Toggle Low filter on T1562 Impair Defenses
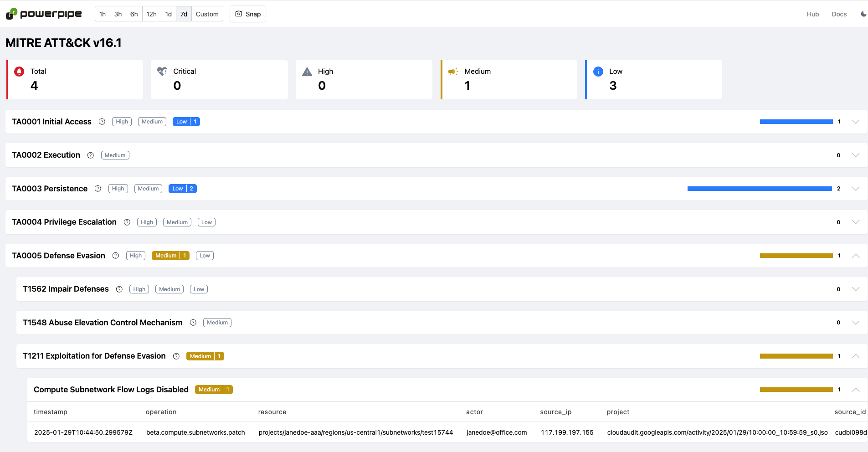868x452 pixels. coord(199,289)
